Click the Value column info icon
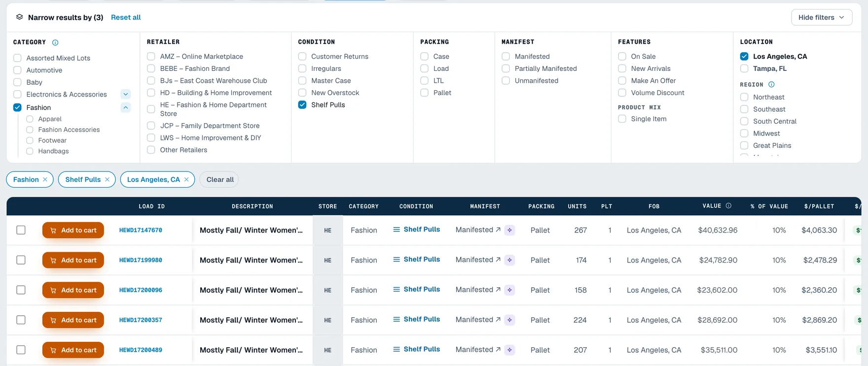Screen dimensions: 868x366 tap(728, 206)
